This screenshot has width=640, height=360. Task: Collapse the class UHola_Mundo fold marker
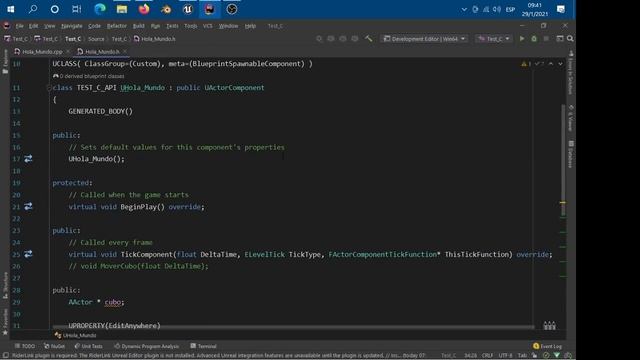49,87
